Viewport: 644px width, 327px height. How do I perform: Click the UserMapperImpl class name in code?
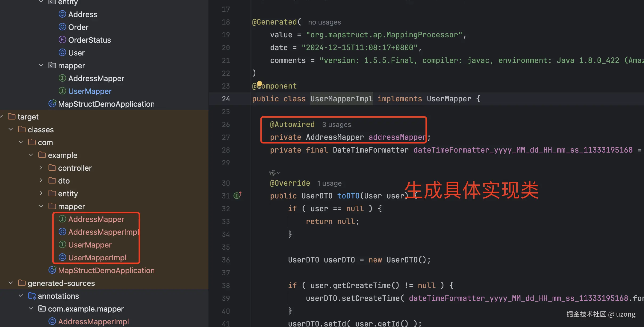341,99
